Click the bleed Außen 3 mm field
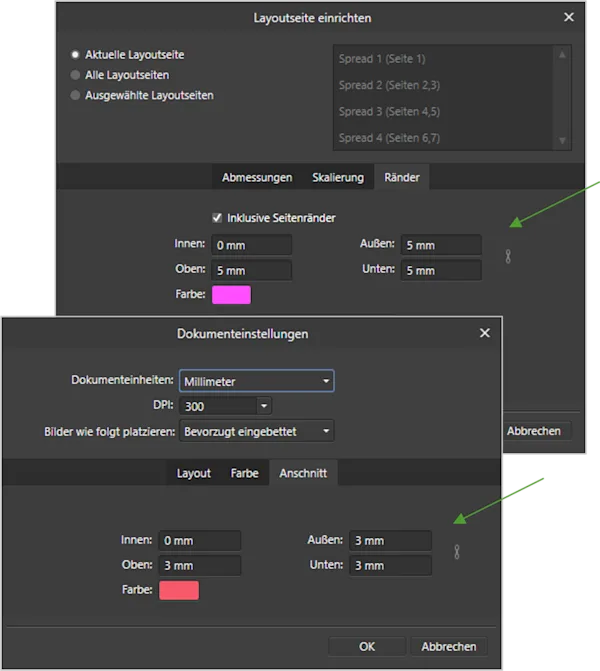The width and height of the screenshot is (600, 671). pos(390,540)
